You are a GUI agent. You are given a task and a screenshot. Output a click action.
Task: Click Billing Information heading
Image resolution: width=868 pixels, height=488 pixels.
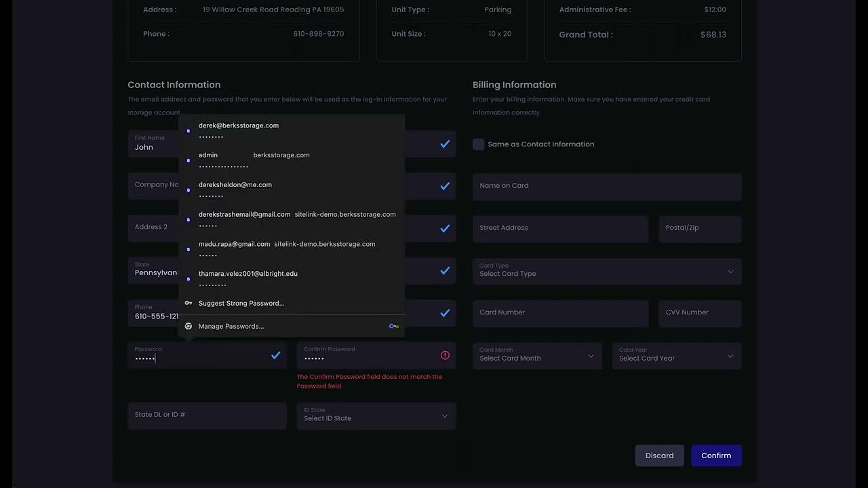click(515, 85)
